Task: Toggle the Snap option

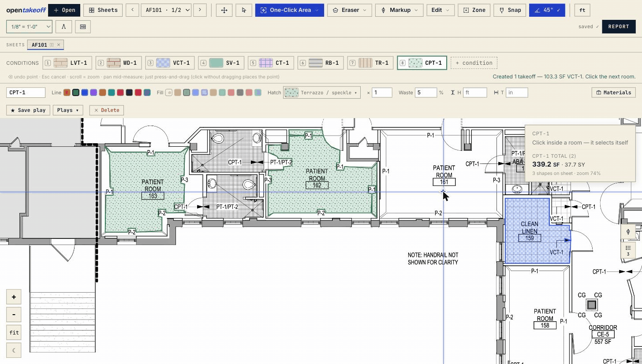Action: pos(510,10)
